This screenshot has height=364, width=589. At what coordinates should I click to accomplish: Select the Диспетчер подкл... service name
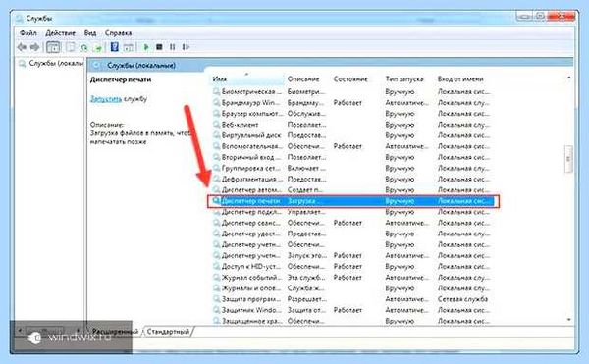[x=251, y=212]
